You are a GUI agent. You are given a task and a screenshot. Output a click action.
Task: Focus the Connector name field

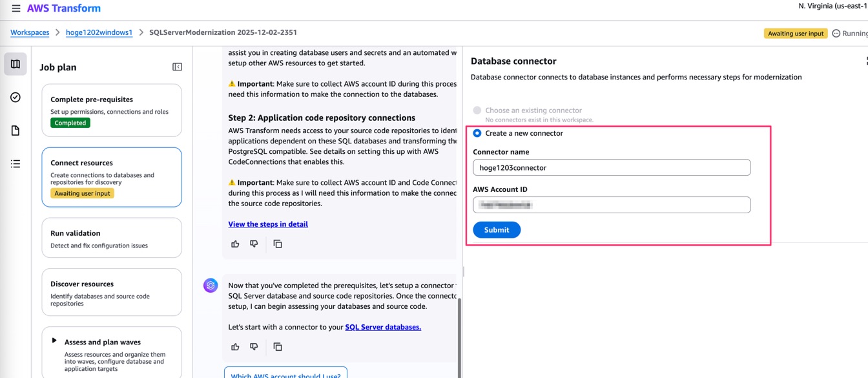click(611, 167)
